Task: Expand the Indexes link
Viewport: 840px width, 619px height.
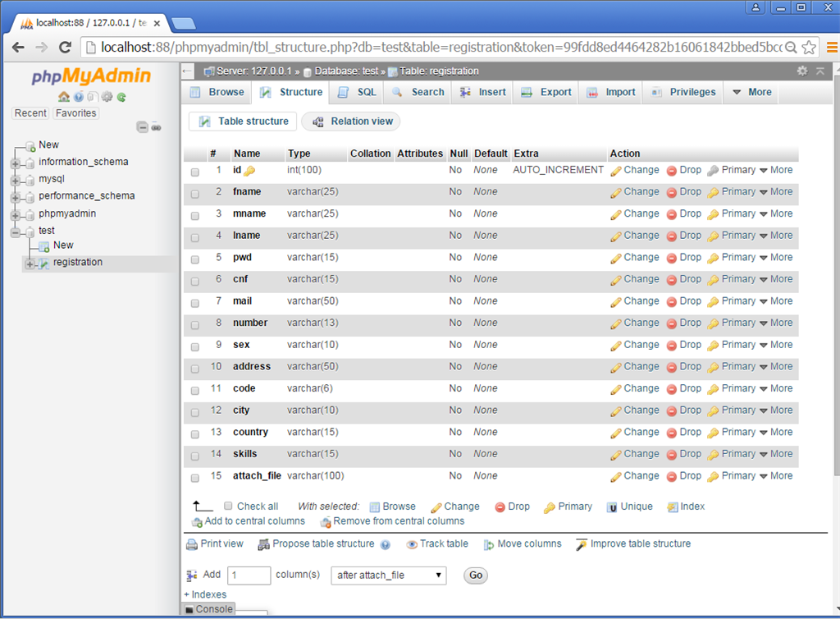Action: 205,594
